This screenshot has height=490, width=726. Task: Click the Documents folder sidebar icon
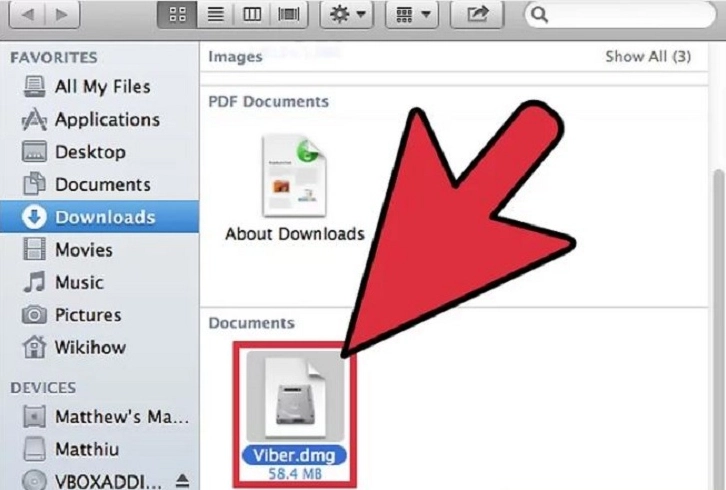click(34, 183)
